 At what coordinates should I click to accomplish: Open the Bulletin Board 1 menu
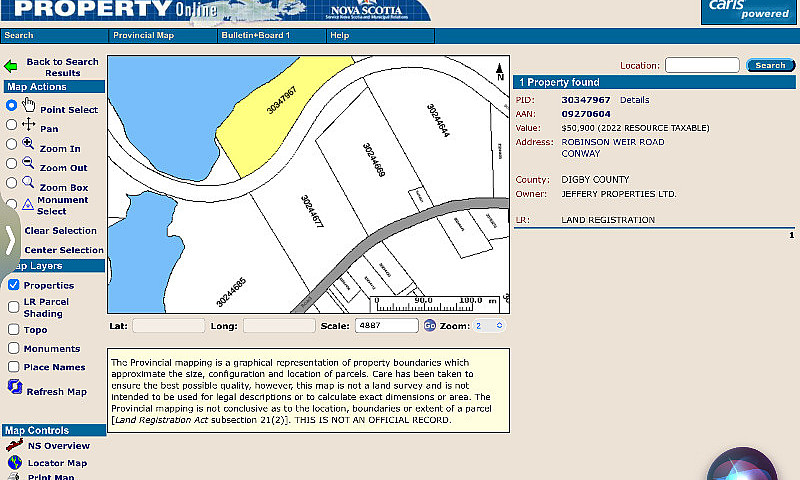(x=272, y=36)
